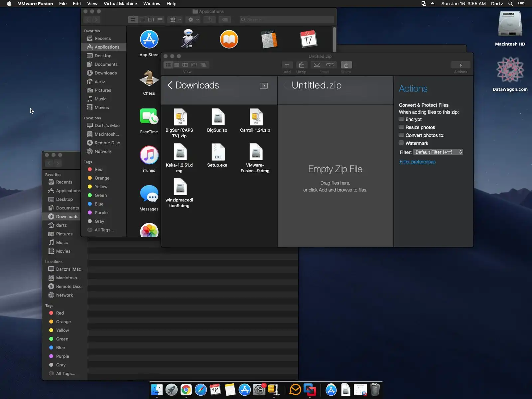Open Spotlight search in the menu bar
The image size is (532, 399).
(x=511, y=4)
